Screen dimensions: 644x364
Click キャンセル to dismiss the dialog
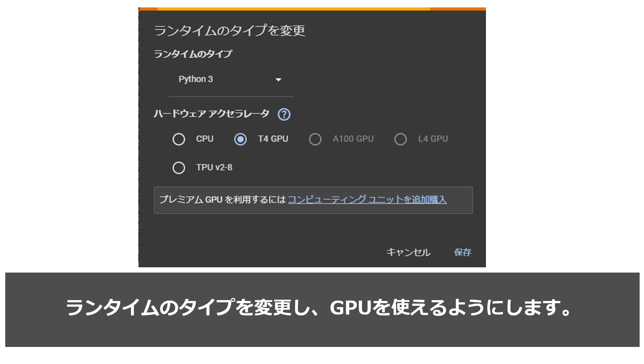tap(408, 252)
